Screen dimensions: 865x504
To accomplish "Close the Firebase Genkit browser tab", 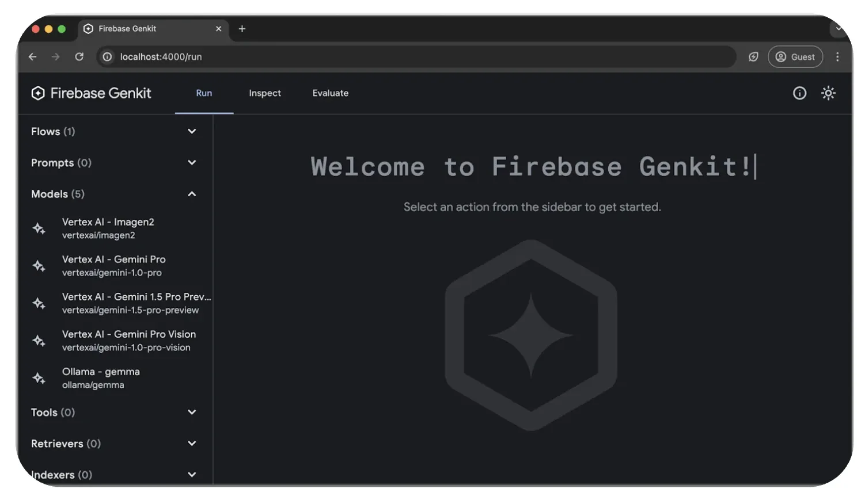I will (218, 29).
